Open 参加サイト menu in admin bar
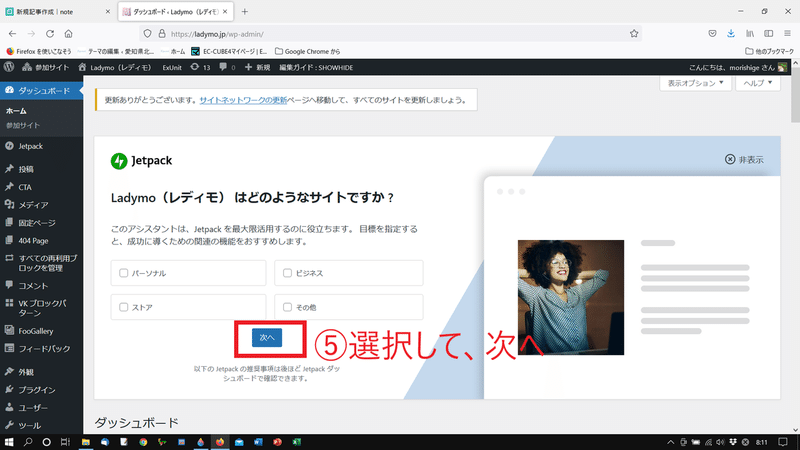 pyautogui.click(x=45, y=67)
